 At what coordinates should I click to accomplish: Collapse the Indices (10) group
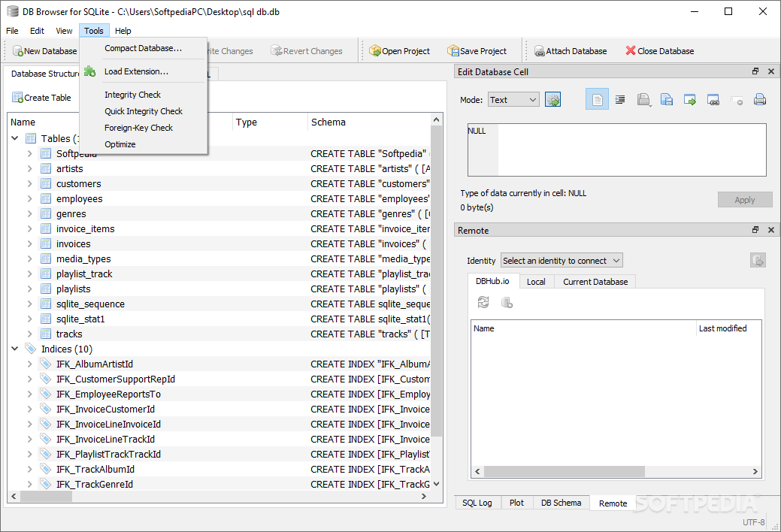tap(14, 349)
